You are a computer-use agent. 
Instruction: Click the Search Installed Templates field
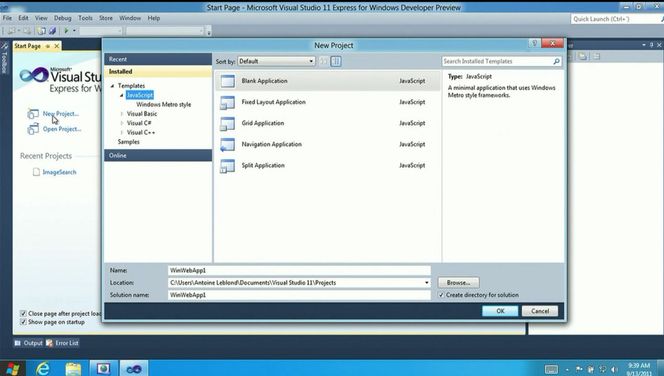click(x=497, y=61)
